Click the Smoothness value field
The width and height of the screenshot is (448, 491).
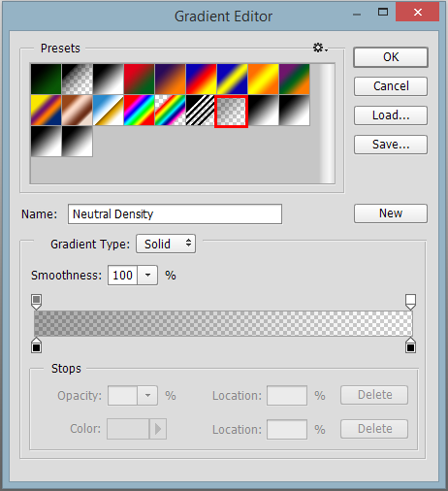tap(122, 276)
